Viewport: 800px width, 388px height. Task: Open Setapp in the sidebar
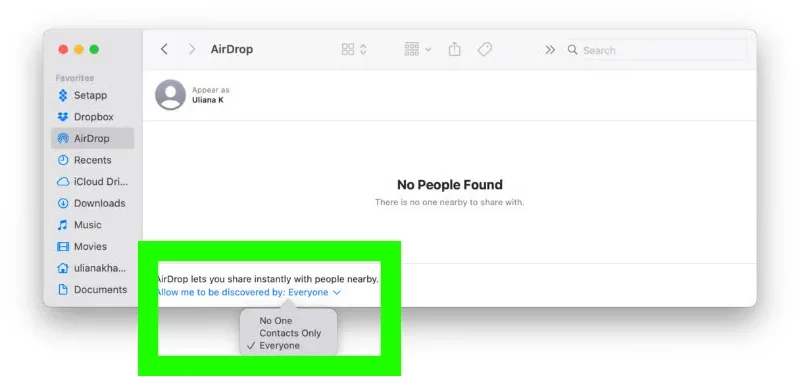tap(92, 95)
